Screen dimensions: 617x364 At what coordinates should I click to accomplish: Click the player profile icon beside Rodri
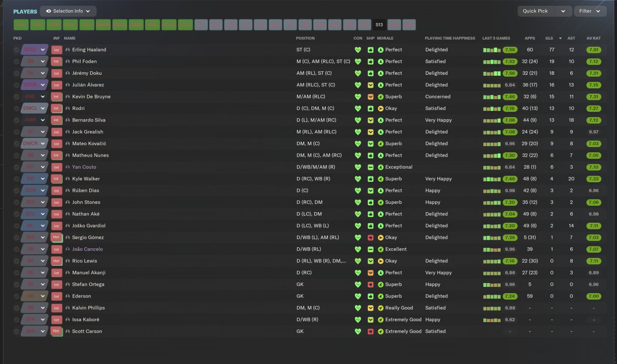(x=67, y=108)
